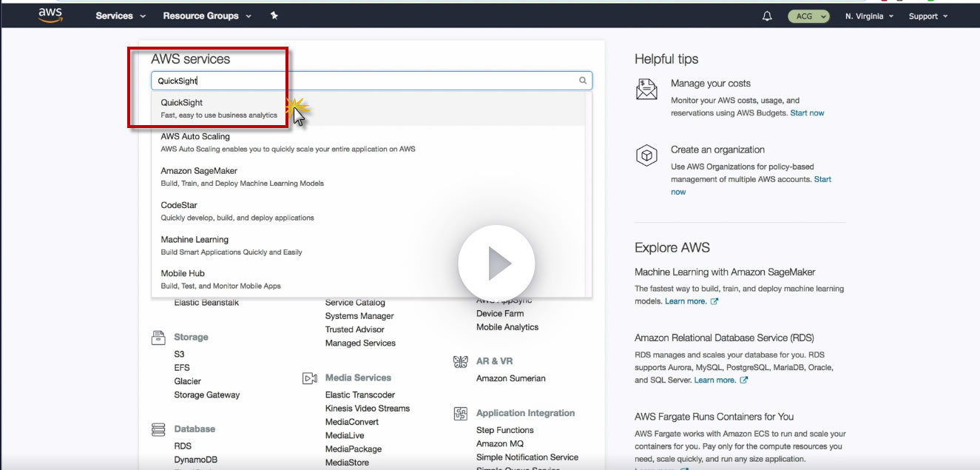Click the Application Integration category icon

(461, 414)
